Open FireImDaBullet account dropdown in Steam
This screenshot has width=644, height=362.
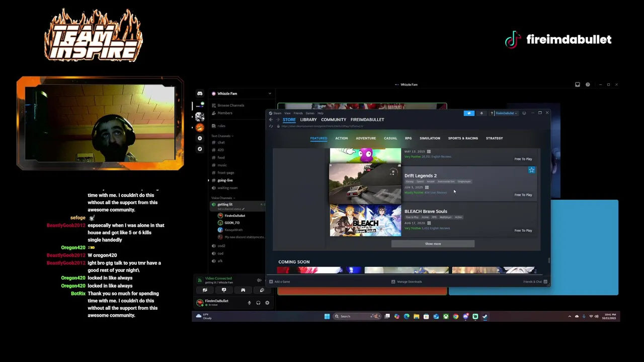tap(506, 113)
